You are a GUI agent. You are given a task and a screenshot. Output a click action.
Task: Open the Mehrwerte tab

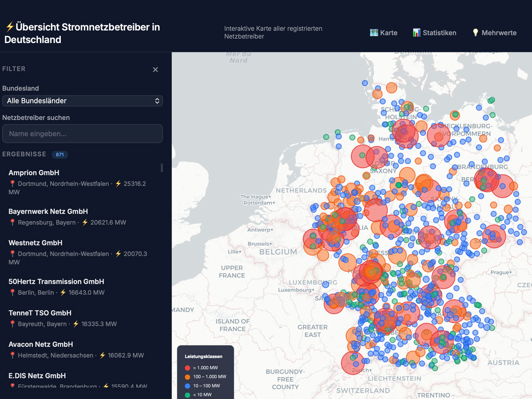tap(494, 33)
